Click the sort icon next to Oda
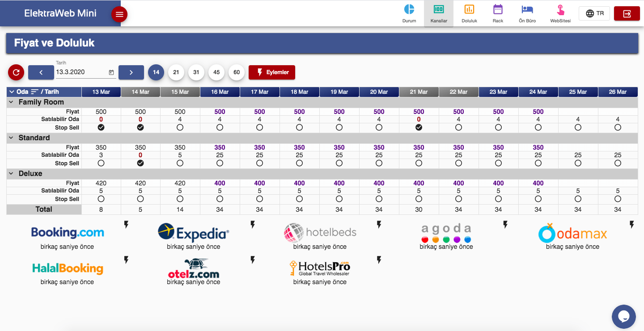 pyautogui.click(x=34, y=92)
